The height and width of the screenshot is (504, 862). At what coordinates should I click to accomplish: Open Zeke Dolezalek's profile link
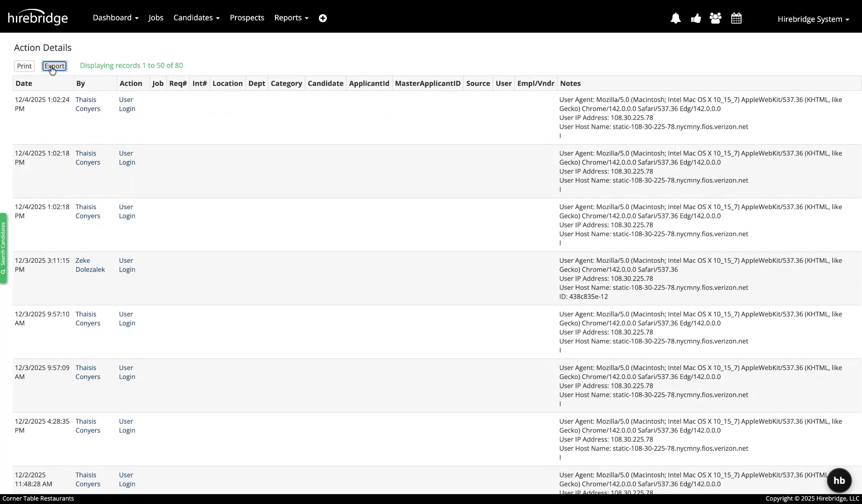point(90,265)
